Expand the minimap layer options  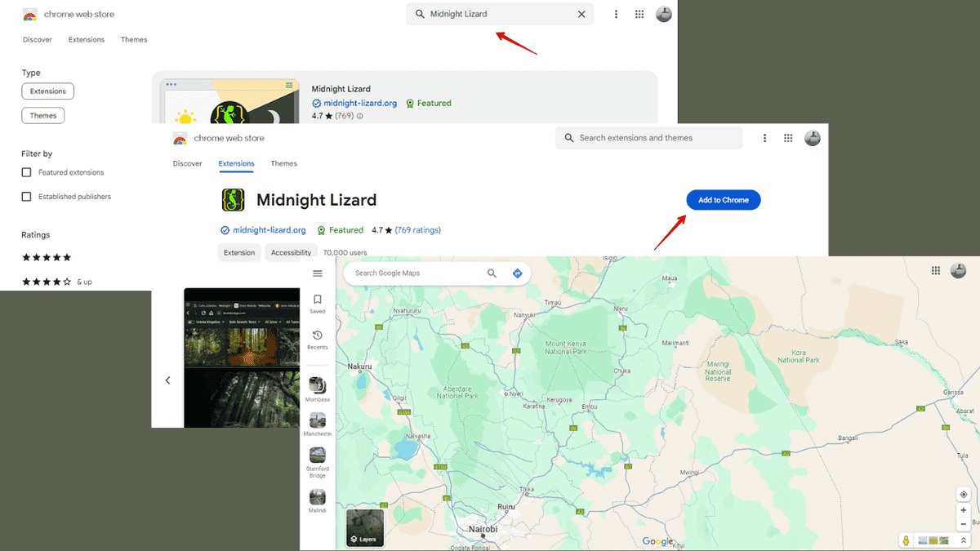click(x=964, y=540)
